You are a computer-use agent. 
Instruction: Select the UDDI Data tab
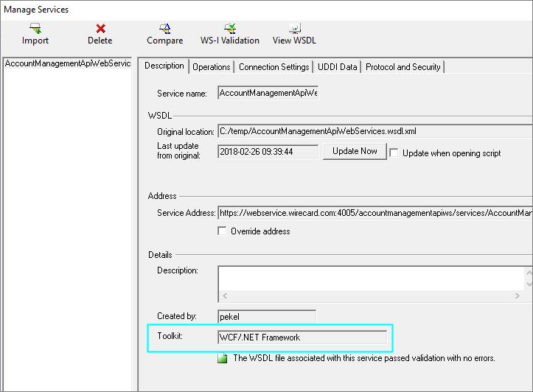pos(337,67)
